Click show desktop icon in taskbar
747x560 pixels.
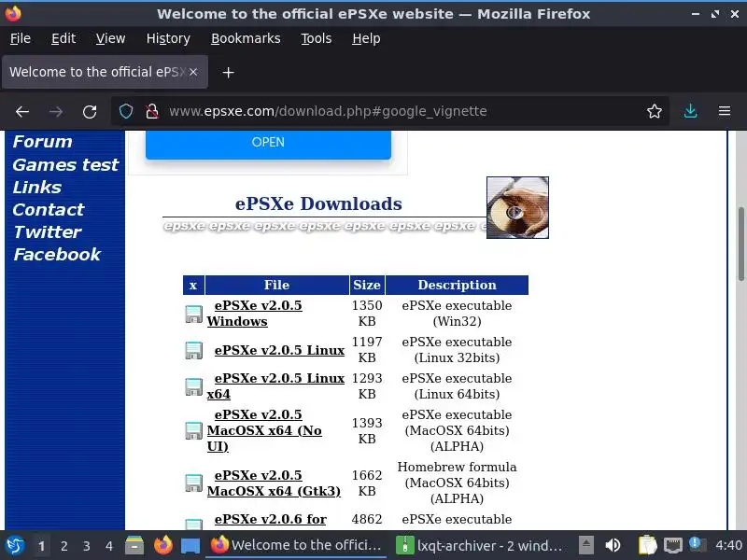(x=190, y=545)
